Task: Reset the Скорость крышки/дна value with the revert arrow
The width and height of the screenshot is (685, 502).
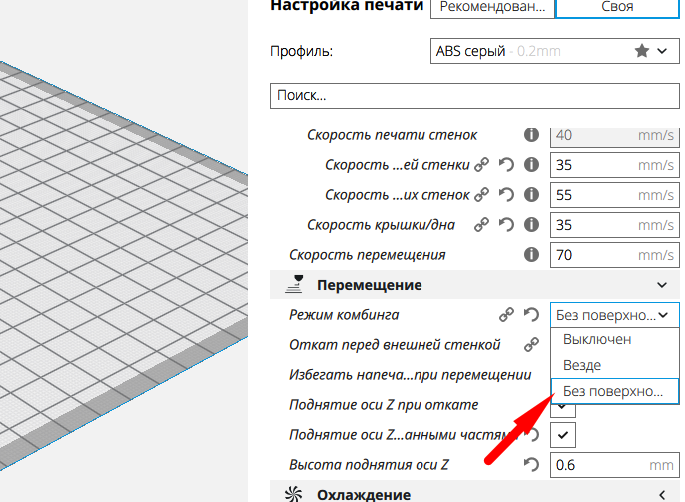Action: coord(506,225)
